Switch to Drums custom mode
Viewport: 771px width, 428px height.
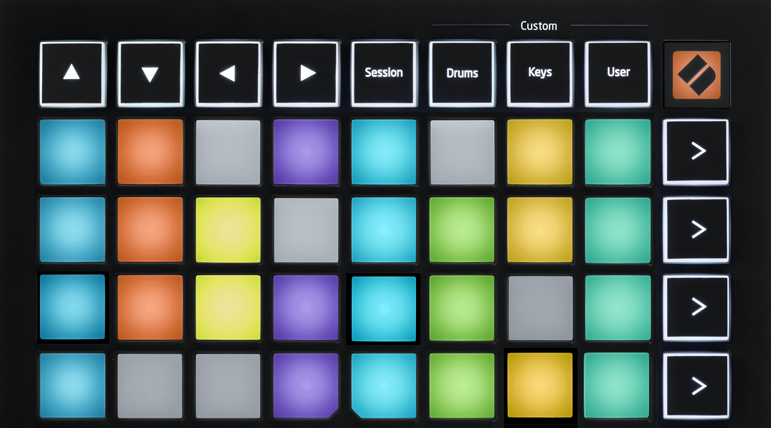click(x=461, y=74)
